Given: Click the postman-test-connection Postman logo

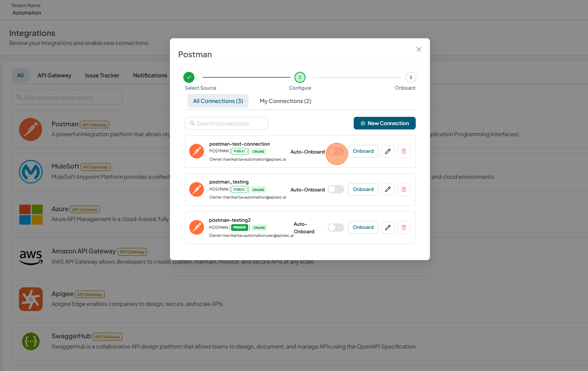Looking at the screenshot, I should click(x=196, y=151).
